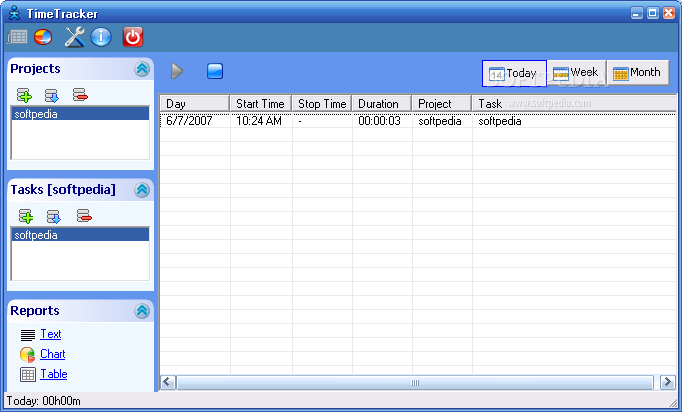Screen dimensions: 682x412
Task: Collapse the Reports panel
Action: point(142,311)
